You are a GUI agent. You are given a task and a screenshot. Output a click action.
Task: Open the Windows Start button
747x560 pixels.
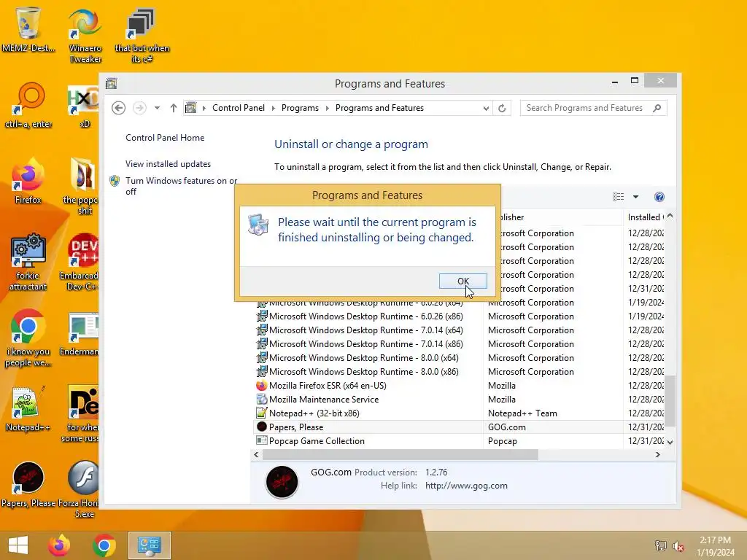point(18,545)
